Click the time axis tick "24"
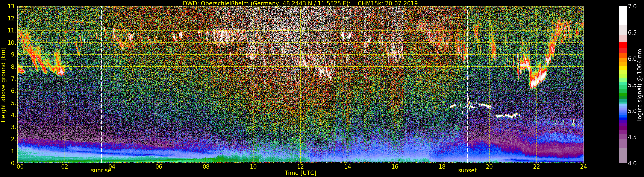Image resolution: width=644 pixels, height=177 pixels. (583, 166)
